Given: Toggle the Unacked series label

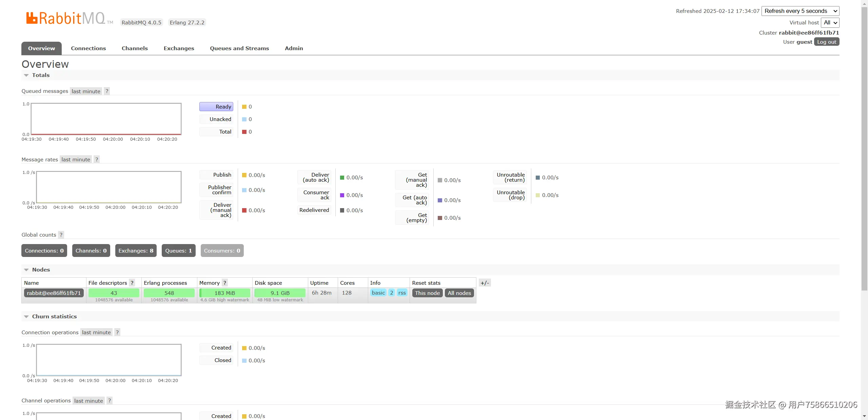Looking at the screenshot, I should pos(216,119).
